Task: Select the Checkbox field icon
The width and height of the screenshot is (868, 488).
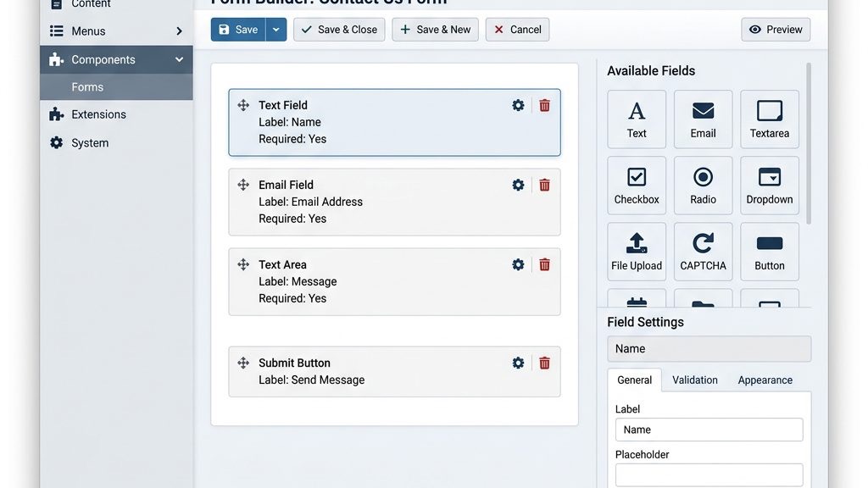Action: pos(637,185)
